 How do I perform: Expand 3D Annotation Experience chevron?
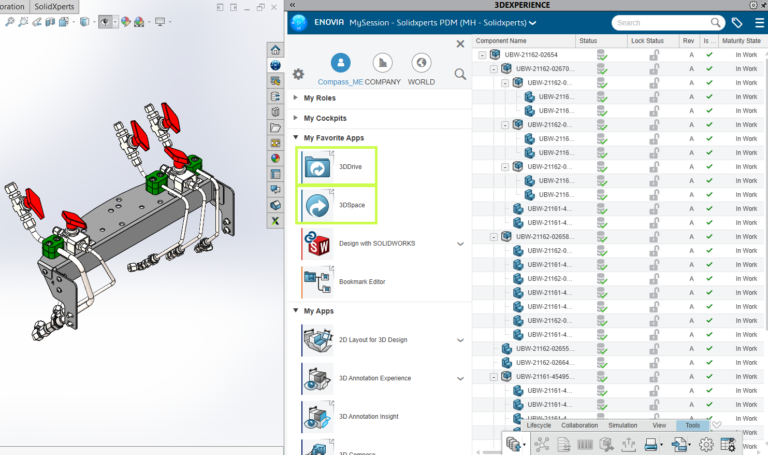460,378
